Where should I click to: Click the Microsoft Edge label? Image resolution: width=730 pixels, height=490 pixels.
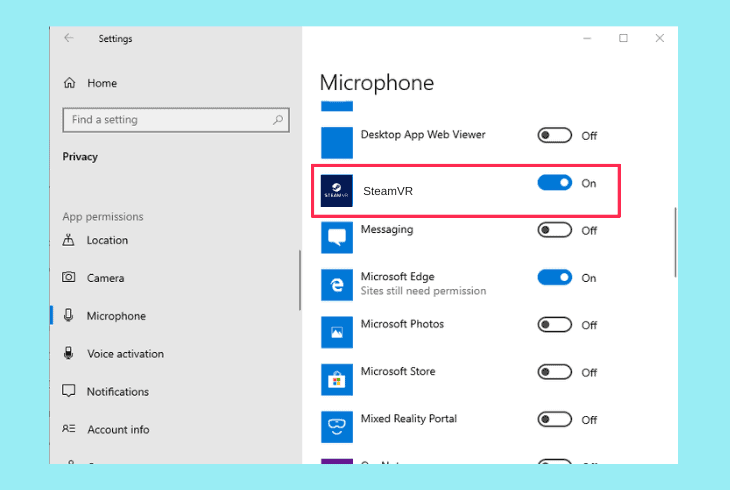click(397, 276)
